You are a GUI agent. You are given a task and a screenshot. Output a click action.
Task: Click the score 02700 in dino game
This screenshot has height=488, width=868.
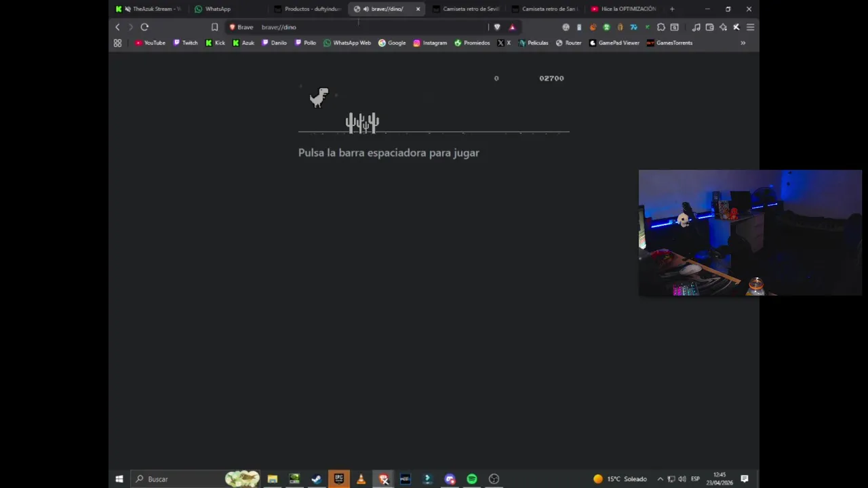click(551, 78)
